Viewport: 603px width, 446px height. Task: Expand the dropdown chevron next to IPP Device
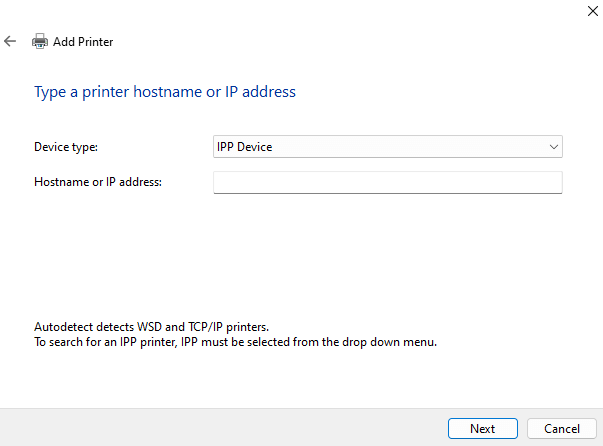pos(554,147)
